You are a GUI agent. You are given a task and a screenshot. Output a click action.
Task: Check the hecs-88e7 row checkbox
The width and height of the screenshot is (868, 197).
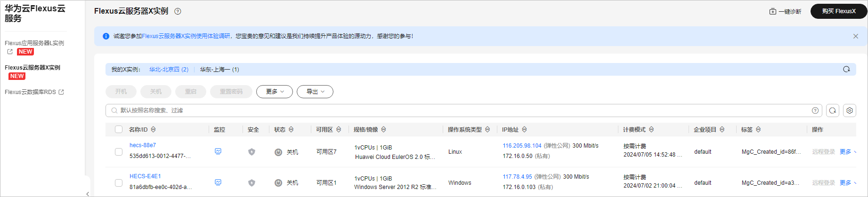119,152
